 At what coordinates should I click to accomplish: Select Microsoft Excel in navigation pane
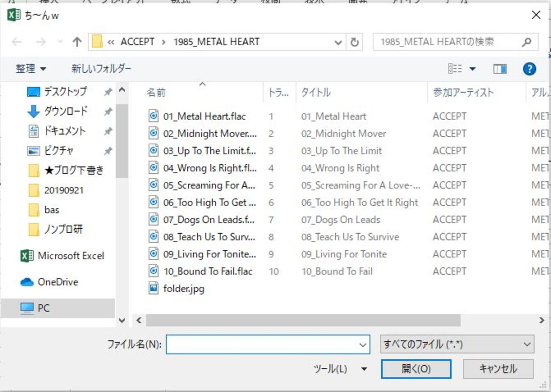pos(62,256)
